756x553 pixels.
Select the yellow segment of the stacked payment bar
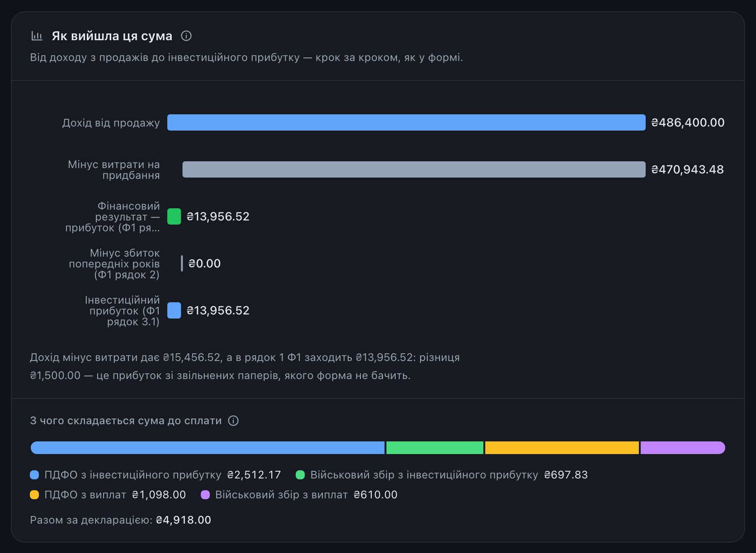click(x=562, y=448)
